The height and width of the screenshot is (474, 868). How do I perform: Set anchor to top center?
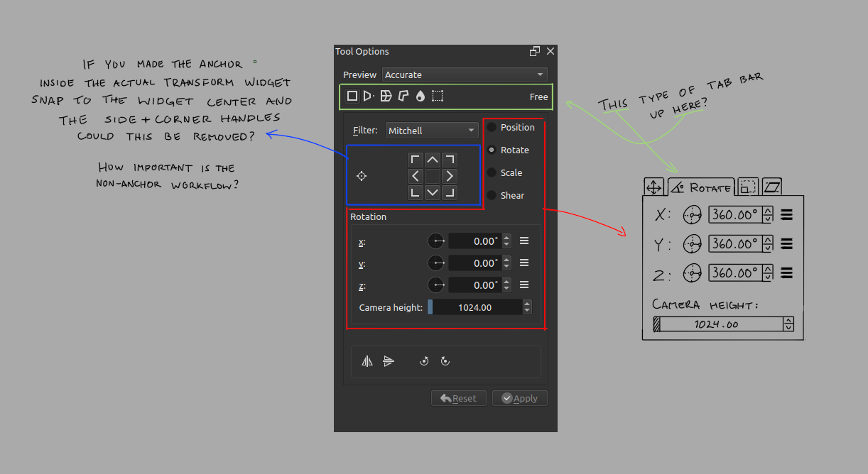(433, 160)
